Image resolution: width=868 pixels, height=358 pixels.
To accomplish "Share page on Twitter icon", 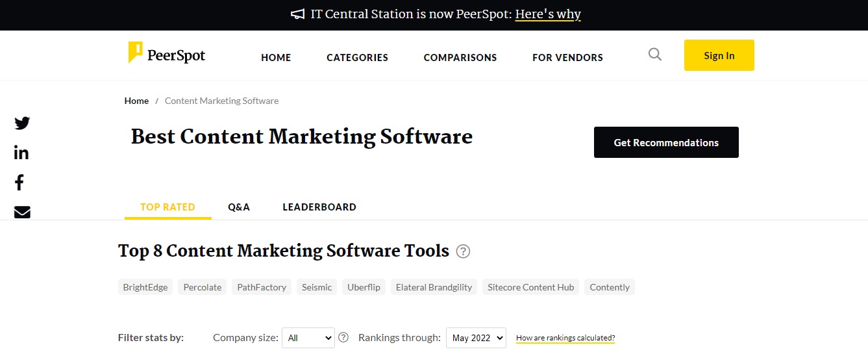I will [22, 123].
